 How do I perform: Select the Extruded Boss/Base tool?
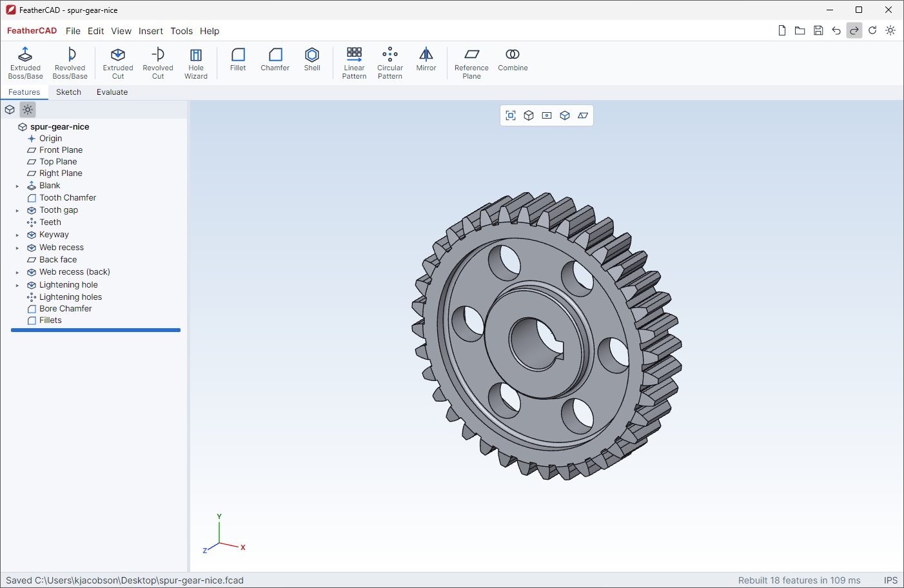click(x=25, y=63)
